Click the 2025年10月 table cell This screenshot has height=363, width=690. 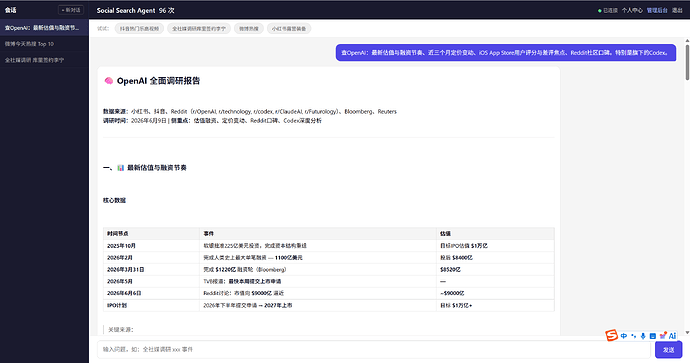tap(151, 246)
